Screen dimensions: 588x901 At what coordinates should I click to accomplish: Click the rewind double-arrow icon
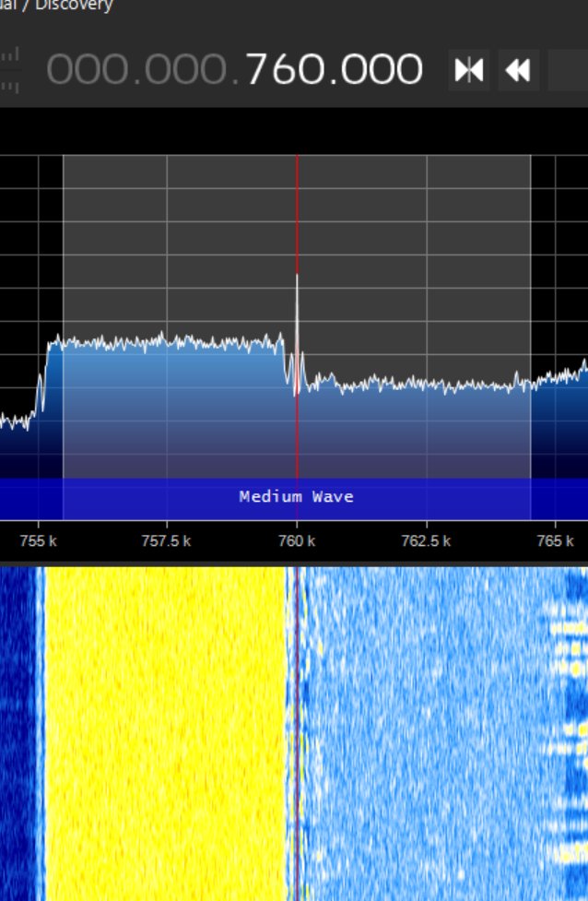coord(519,70)
